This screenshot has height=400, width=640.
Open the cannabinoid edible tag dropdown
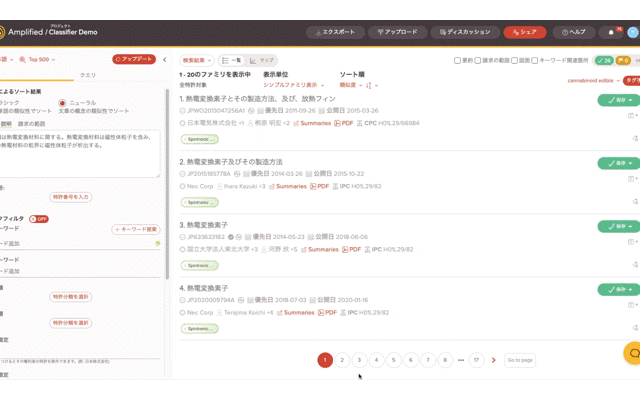591,79
